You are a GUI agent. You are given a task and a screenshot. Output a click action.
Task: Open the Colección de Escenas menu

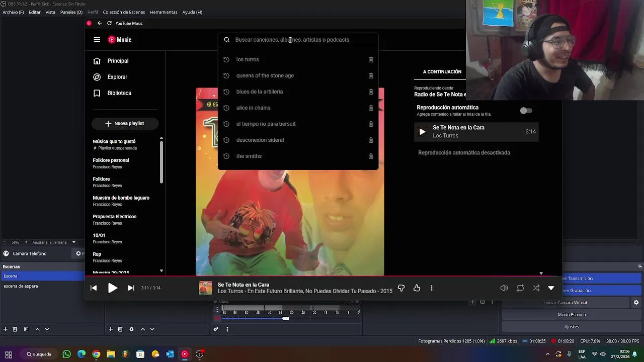(x=124, y=12)
